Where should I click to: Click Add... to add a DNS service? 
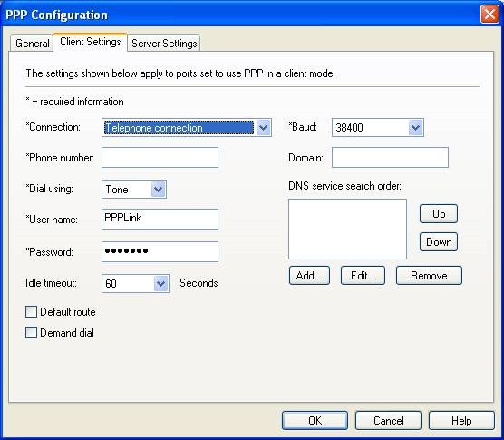[309, 275]
